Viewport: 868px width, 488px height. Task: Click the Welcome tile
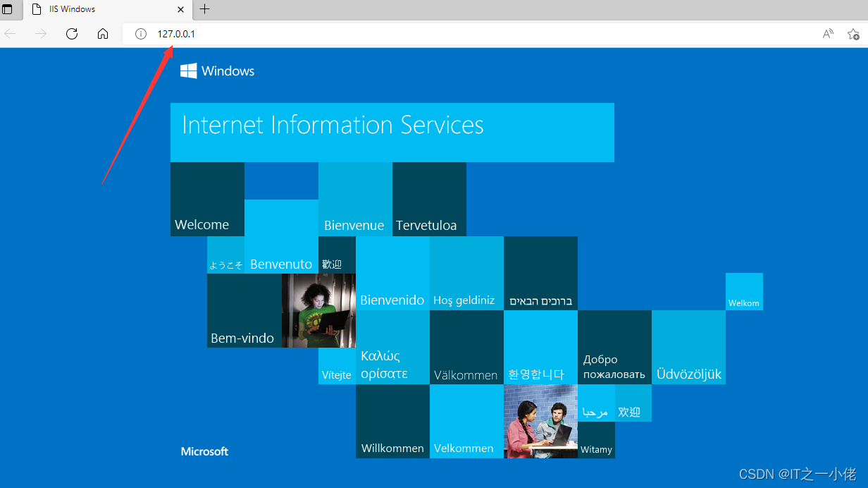click(207, 199)
